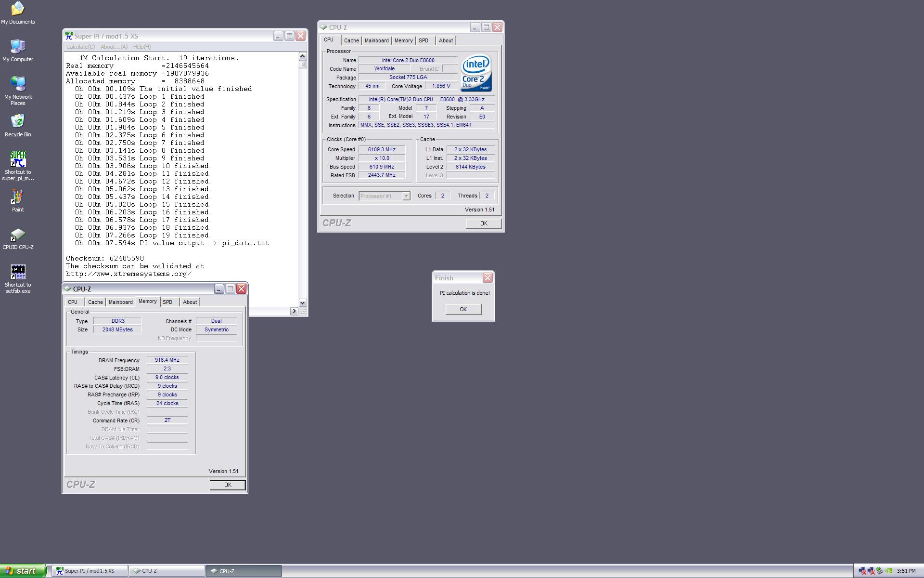Click the DRAM Frequency 916.4 MHz field
Image resolution: width=924 pixels, height=578 pixels.
point(167,360)
